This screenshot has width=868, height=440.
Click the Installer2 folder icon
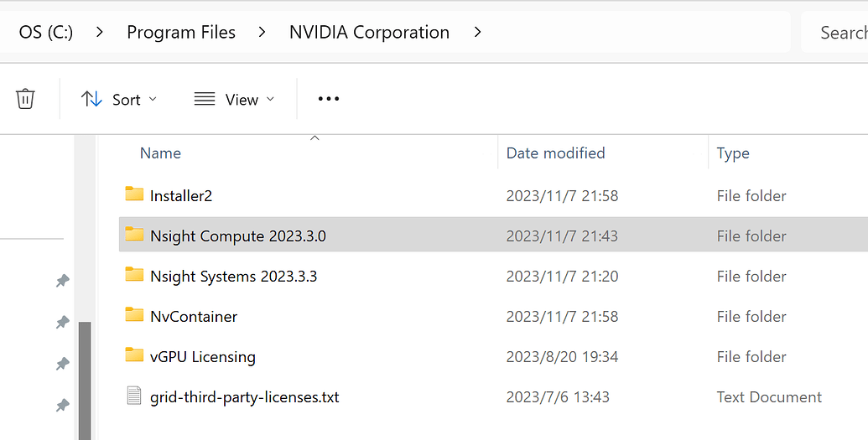[134, 195]
